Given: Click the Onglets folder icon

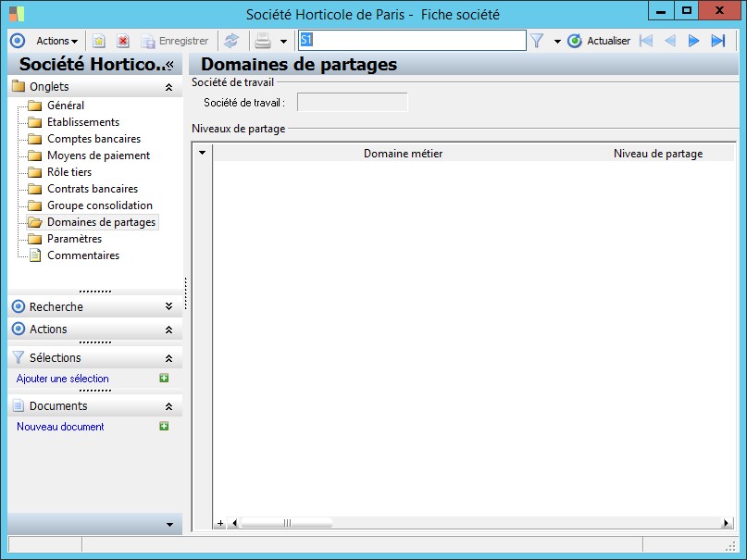Looking at the screenshot, I should pyautogui.click(x=19, y=86).
